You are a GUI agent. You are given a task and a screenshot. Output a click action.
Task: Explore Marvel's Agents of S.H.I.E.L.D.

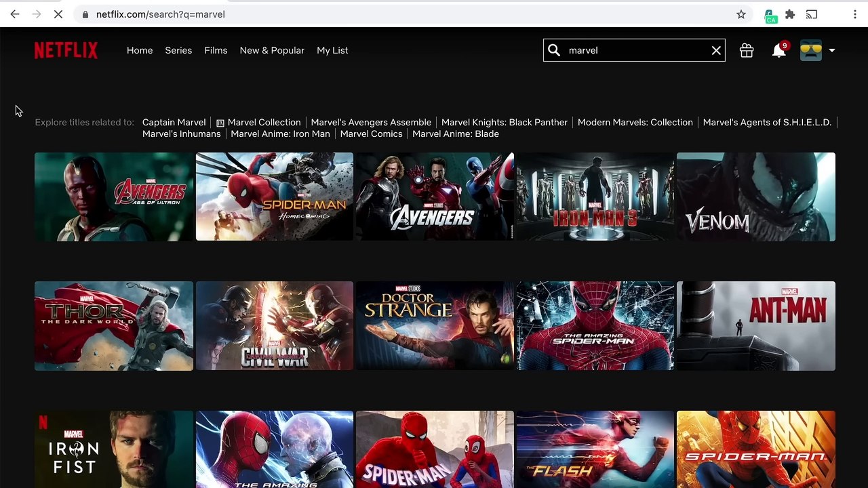(x=767, y=122)
